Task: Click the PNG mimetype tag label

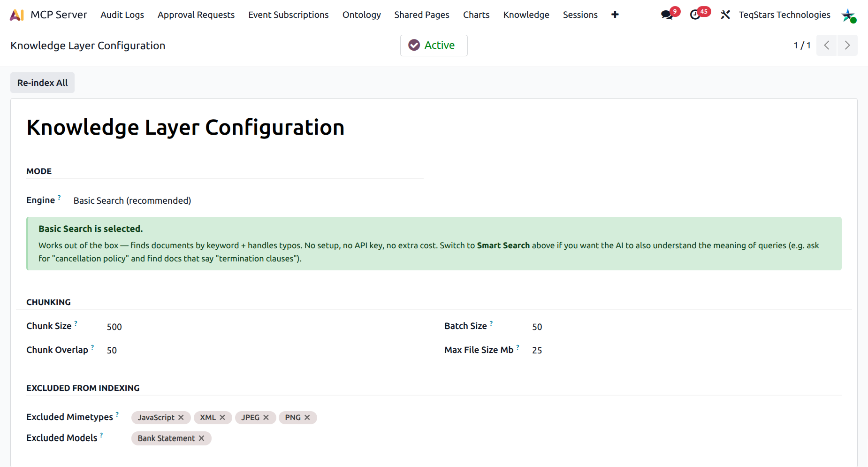Action: click(x=293, y=417)
